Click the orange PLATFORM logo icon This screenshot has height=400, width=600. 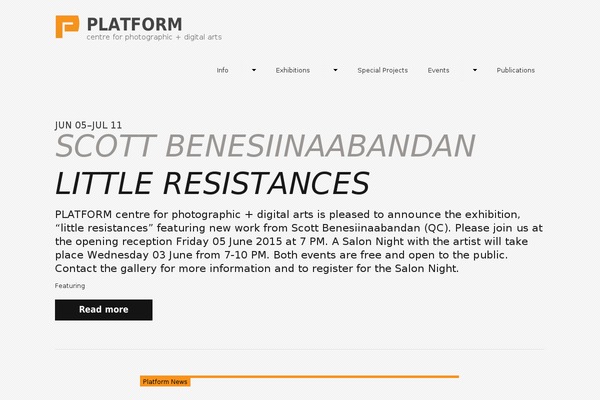(67, 27)
